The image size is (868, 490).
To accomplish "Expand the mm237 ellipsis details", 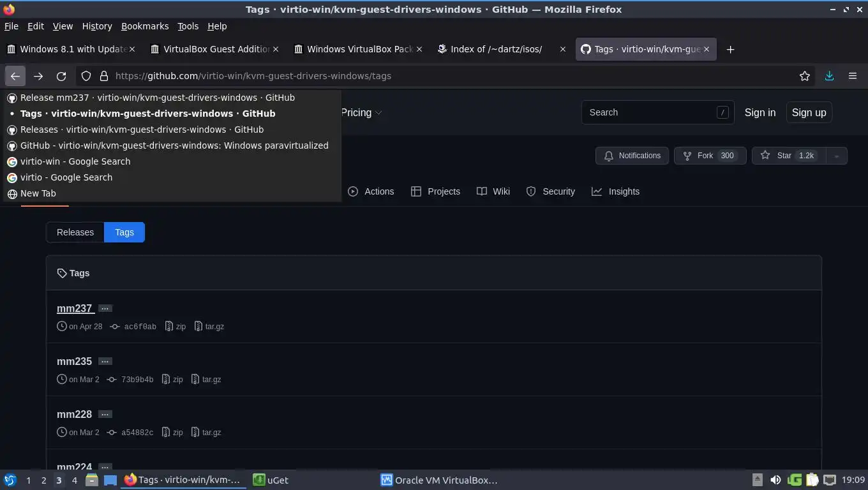I will 105,308.
